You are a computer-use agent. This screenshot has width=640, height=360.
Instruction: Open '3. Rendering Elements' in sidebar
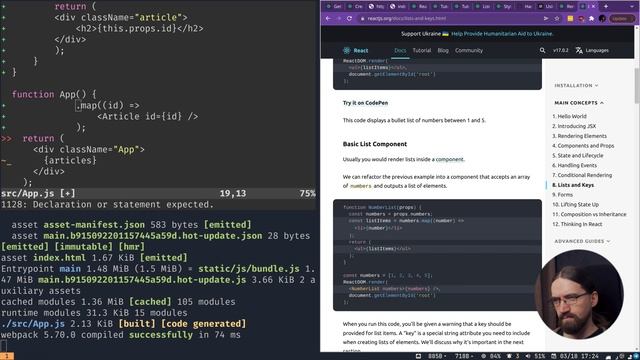579,136
